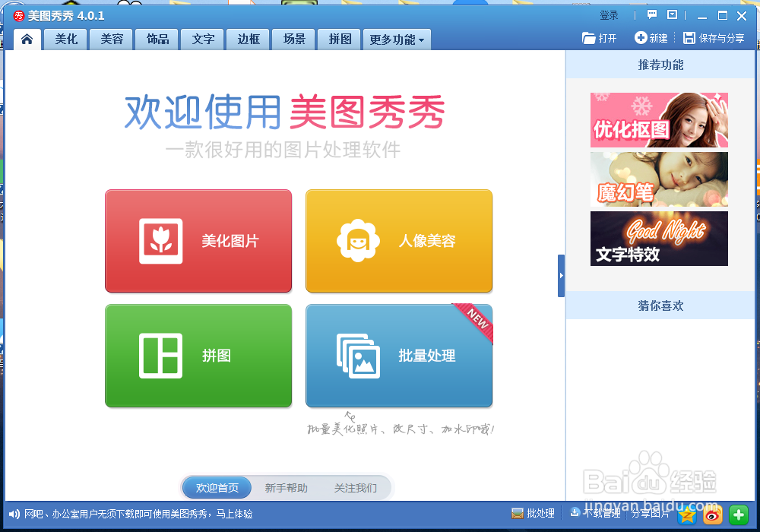Click the stacked photos icon on 批量处理
The width and height of the screenshot is (760, 532).
tap(358, 356)
